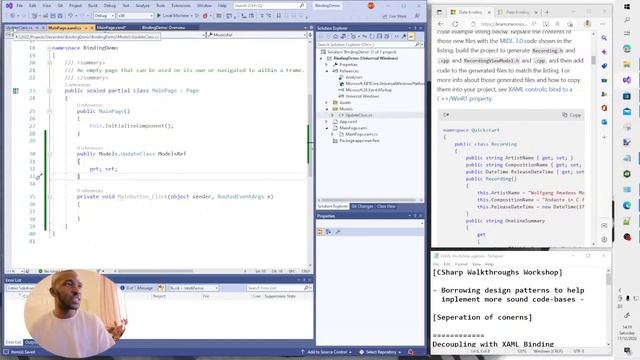Open a new browser tab with plus icon
Screen dimensions: 640x360
547,12
